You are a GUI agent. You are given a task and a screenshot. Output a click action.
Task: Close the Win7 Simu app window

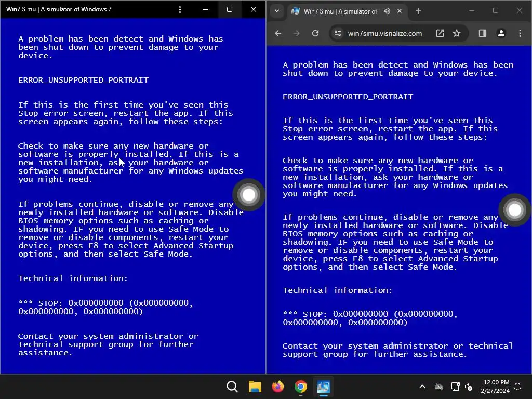point(254,9)
